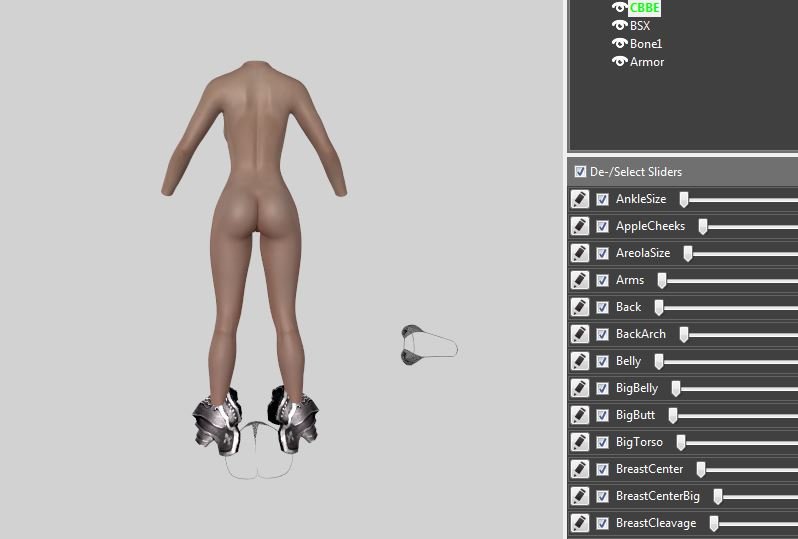Click the Back slider handle

pos(659,308)
